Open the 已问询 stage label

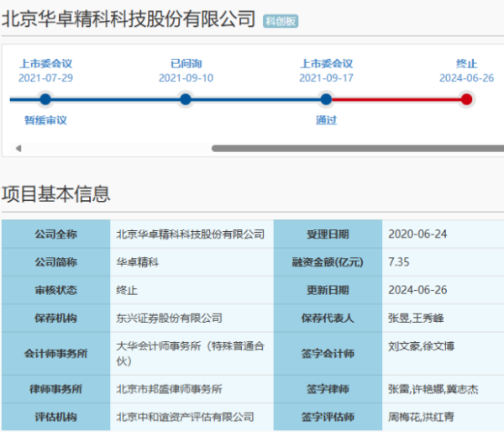(x=186, y=64)
